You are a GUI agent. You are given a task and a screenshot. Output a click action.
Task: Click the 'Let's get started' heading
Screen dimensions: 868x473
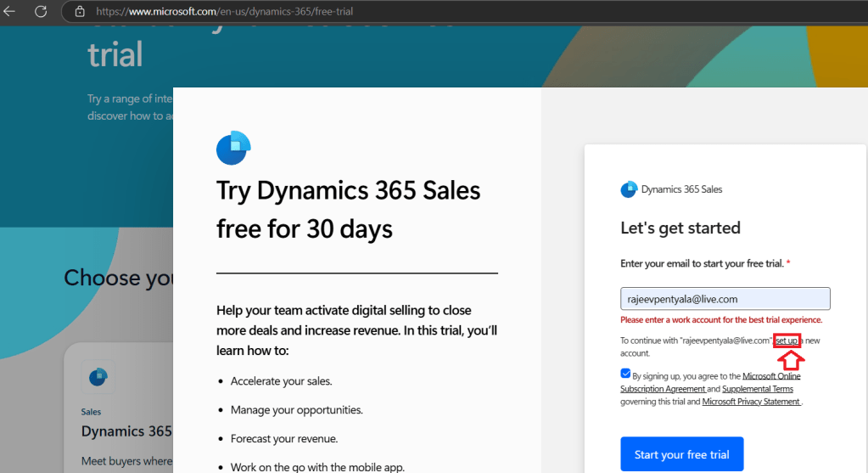680,228
